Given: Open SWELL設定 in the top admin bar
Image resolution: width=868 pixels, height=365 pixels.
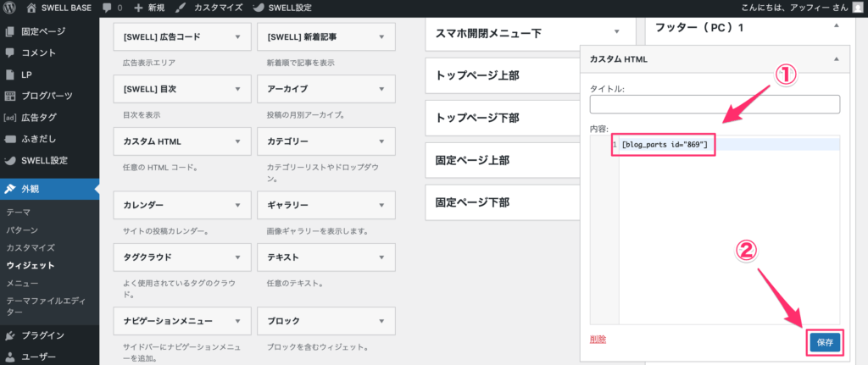Looking at the screenshot, I should point(281,8).
